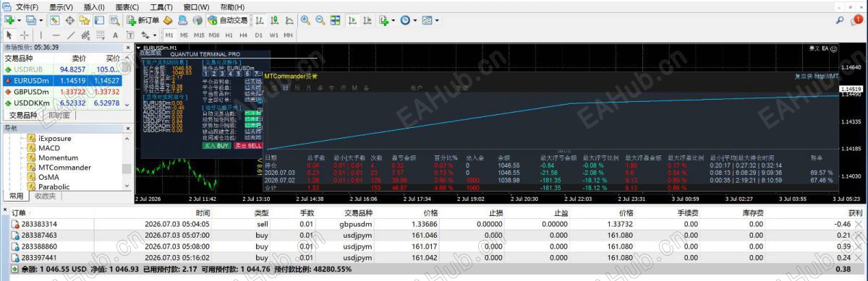Screen dimensions: 868x281
Task: Tile chart windows icon
Action: click(335, 20)
